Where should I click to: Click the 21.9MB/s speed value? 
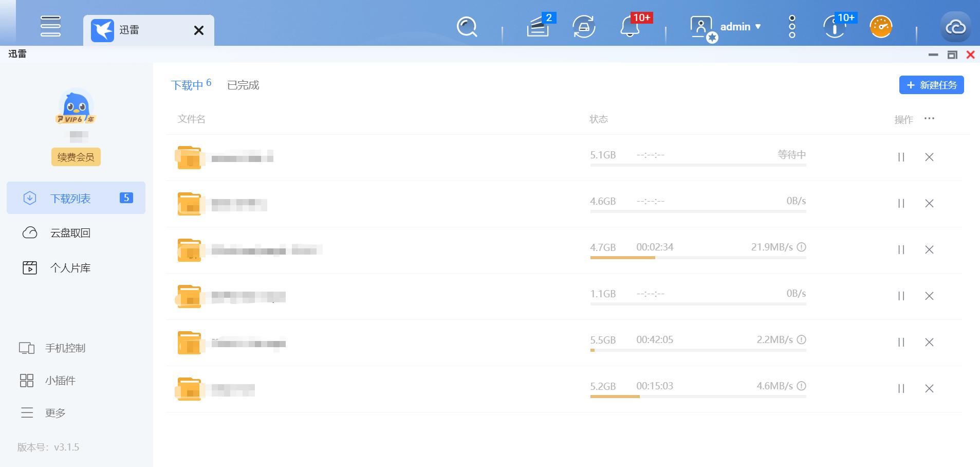pos(772,247)
